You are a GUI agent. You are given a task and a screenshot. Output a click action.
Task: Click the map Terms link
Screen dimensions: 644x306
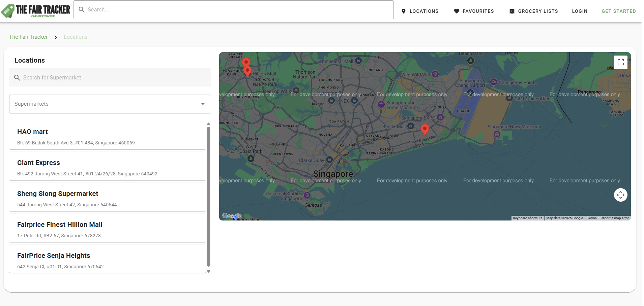tap(592, 218)
